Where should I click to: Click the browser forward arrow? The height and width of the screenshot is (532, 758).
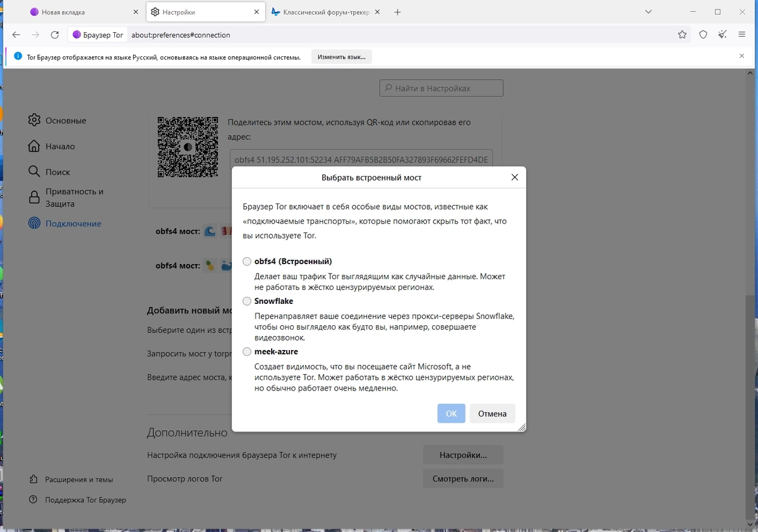(36, 35)
